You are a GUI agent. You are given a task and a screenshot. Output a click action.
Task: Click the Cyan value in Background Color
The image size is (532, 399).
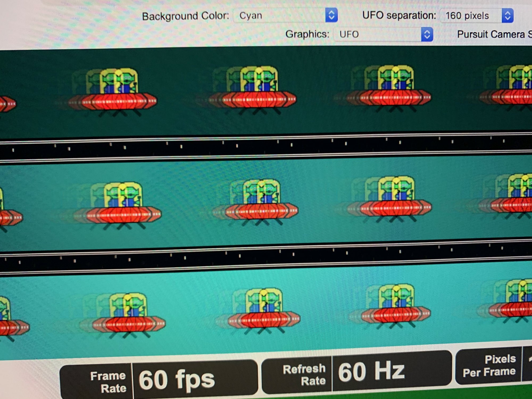[x=251, y=15]
